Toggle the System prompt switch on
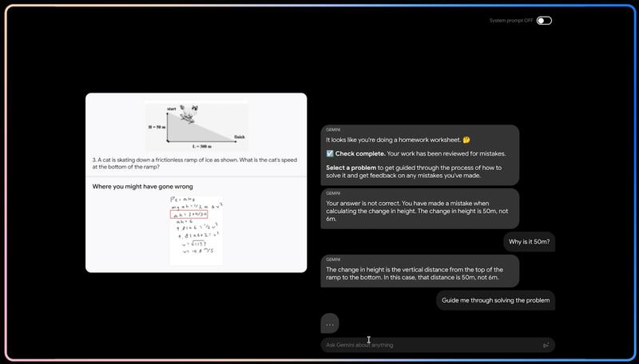The height and width of the screenshot is (364, 639). (x=544, y=21)
